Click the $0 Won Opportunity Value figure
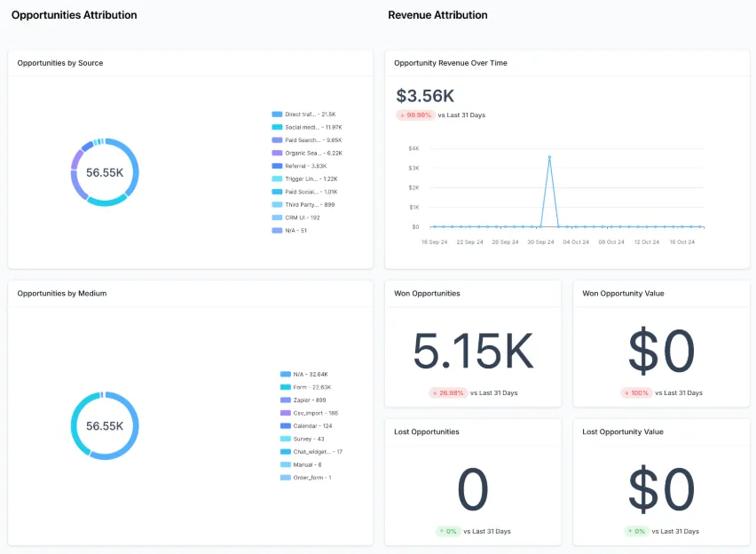Viewport: 756px width, 554px height. coord(662,352)
